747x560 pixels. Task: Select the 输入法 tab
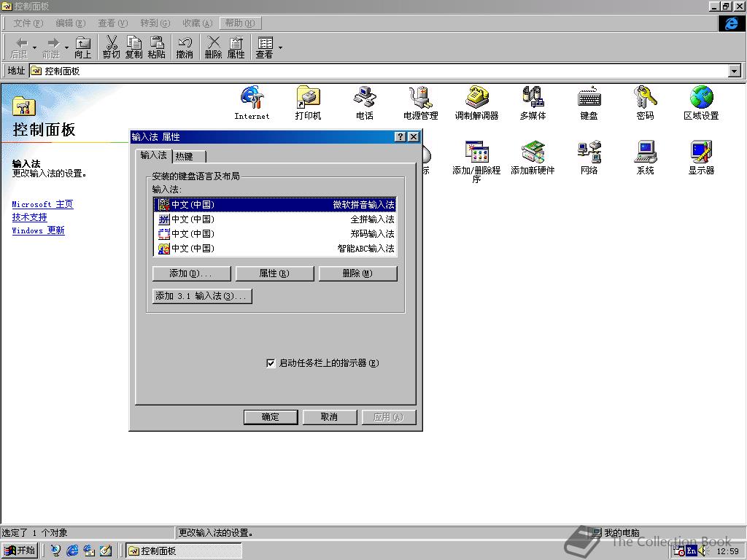[153, 155]
